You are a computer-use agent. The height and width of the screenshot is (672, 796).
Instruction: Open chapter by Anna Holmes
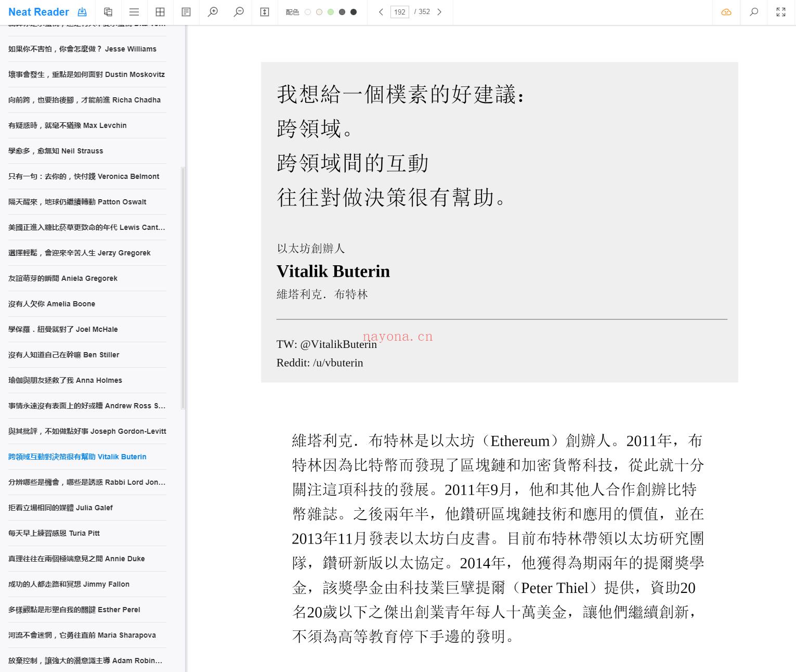87,380
